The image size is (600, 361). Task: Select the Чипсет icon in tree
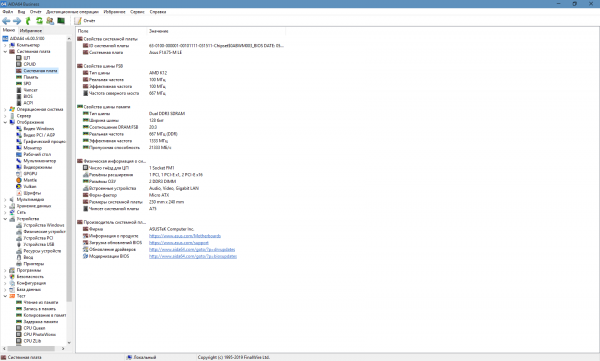coord(19,90)
